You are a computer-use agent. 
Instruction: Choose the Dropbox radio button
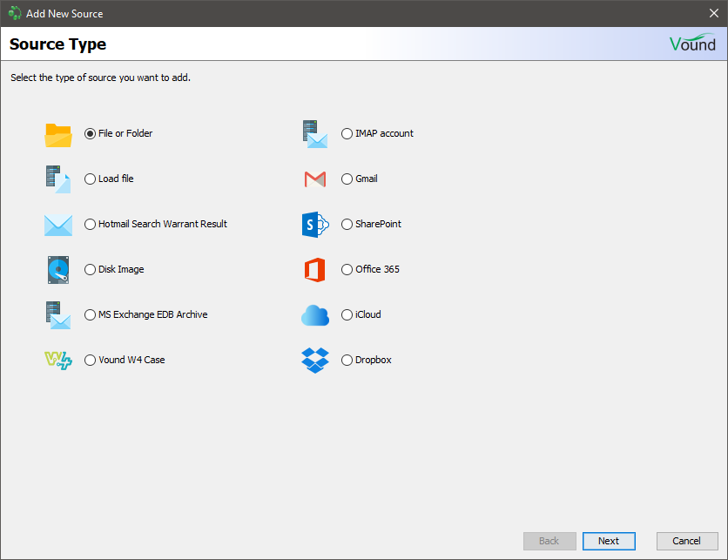(x=347, y=361)
